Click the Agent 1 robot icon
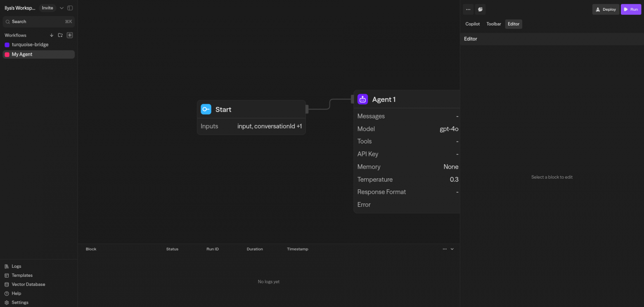The width and height of the screenshot is (644, 307). 362,99
